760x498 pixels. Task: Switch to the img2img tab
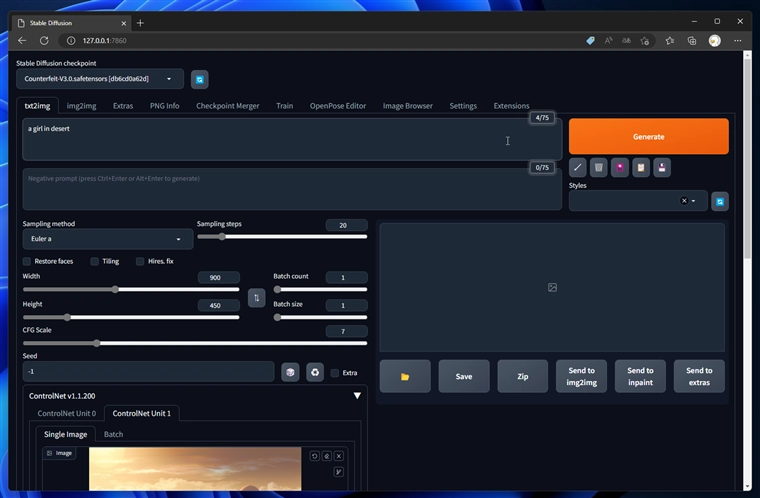[84, 106]
